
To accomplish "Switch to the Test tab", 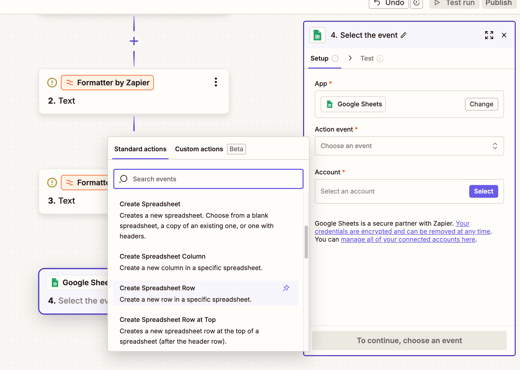I will [x=372, y=59].
